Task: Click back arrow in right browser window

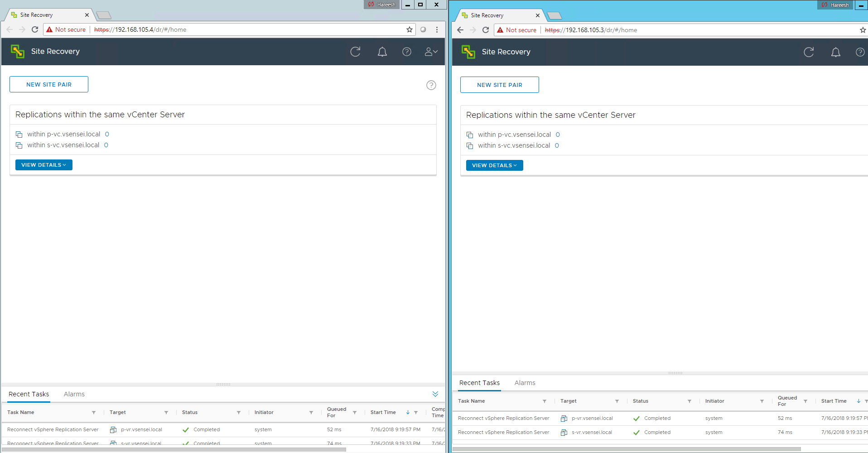Action: 460,30
